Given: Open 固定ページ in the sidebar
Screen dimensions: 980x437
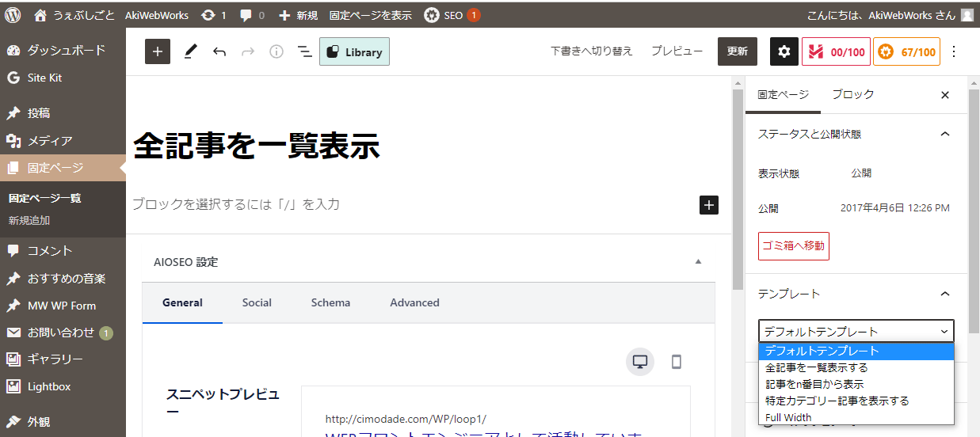Looking at the screenshot, I should [x=63, y=168].
